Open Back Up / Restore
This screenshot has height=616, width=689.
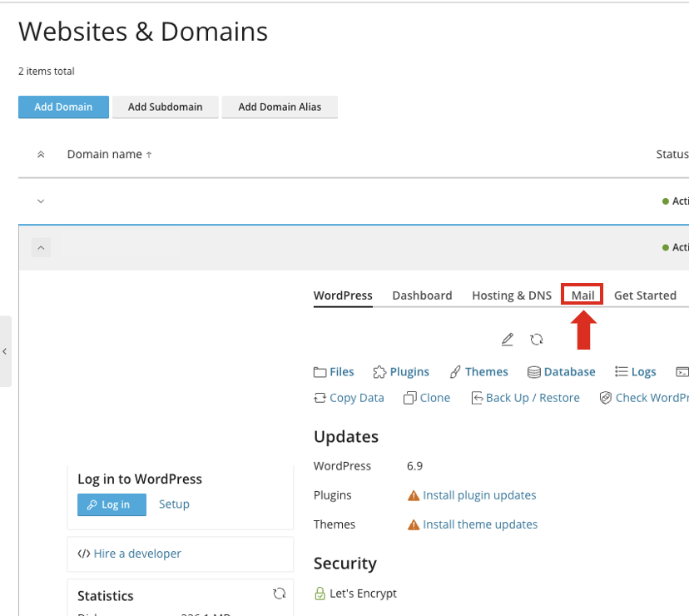tap(525, 398)
